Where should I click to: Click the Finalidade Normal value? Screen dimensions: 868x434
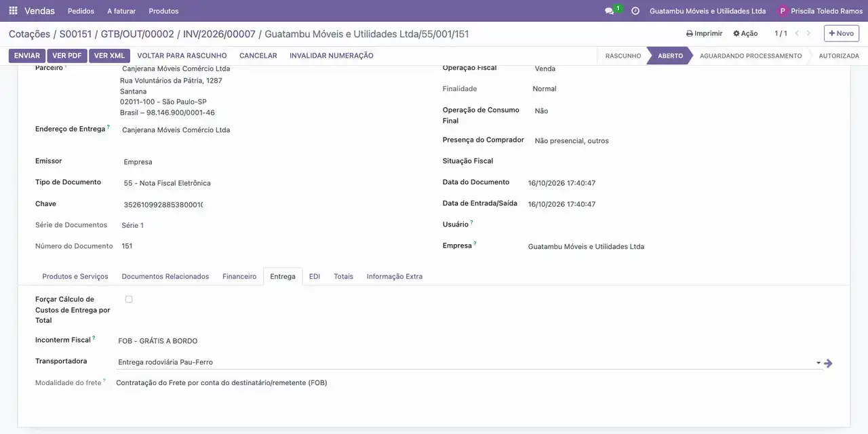[544, 89]
